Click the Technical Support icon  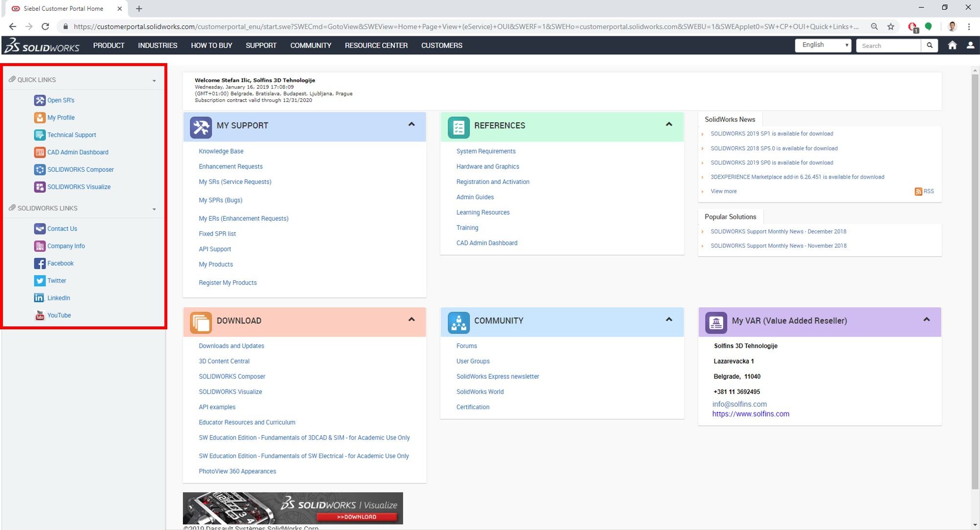[39, 135]
